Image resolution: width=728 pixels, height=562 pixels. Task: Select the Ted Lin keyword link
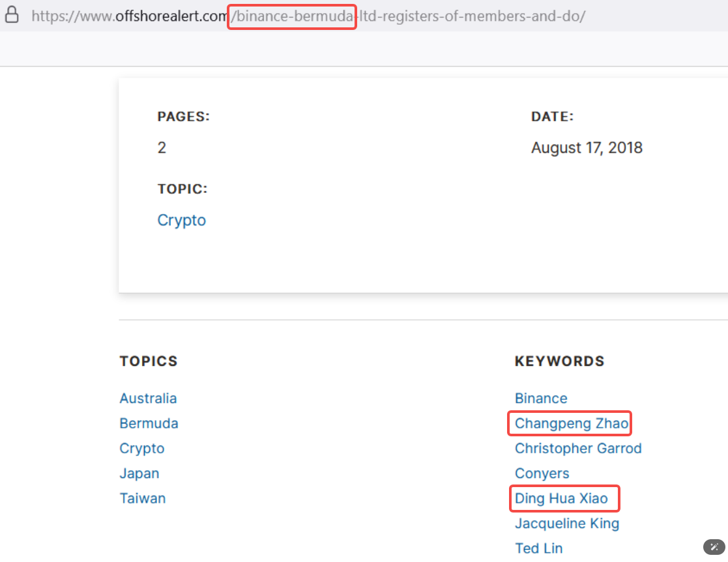[x=538, y=548]
